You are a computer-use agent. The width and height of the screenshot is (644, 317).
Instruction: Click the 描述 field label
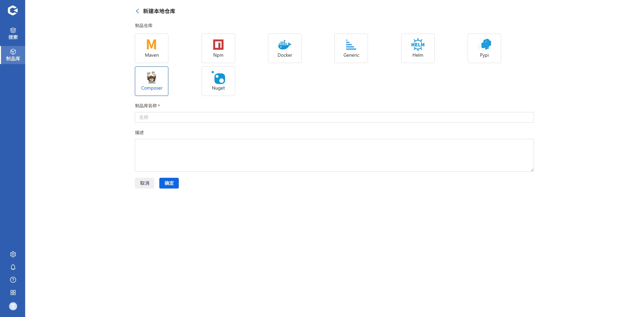(139, 133)
